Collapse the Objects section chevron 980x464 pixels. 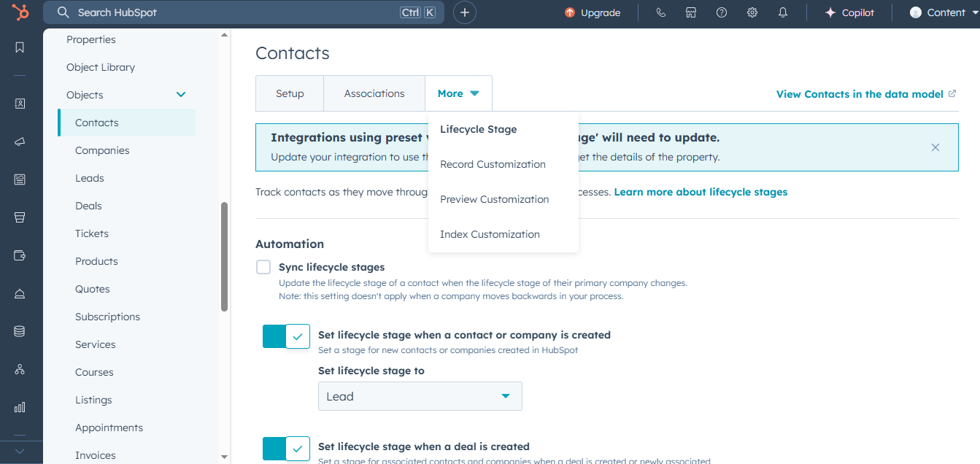(x=181, y=95)
